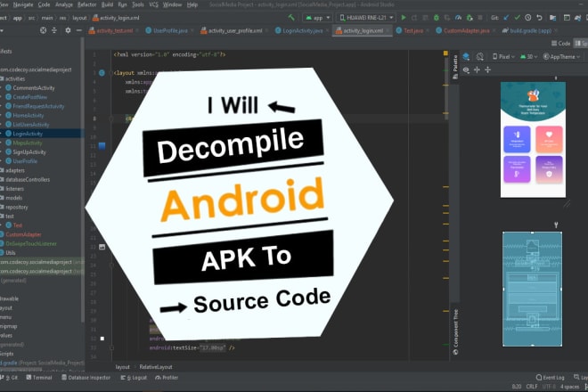Show Git history clock icon
This screenshot has height=392, width=588.
[x=528, y=18]
